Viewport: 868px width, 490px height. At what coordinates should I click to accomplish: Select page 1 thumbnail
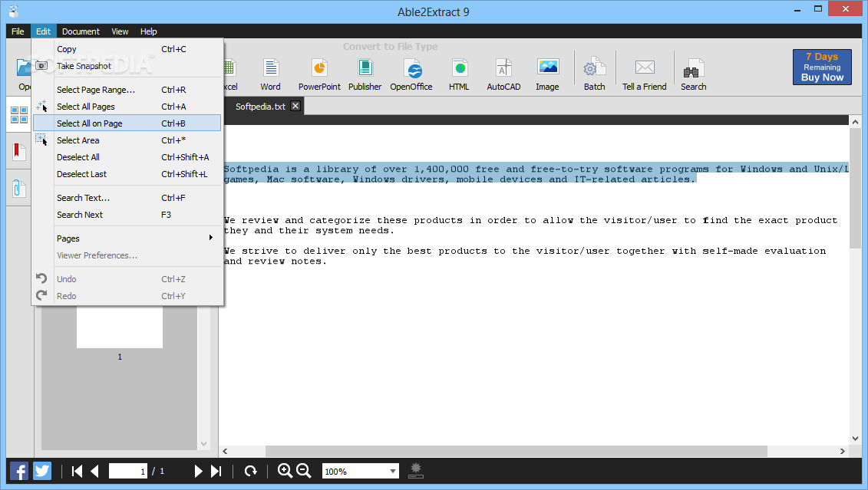click(x=120, y=327)
